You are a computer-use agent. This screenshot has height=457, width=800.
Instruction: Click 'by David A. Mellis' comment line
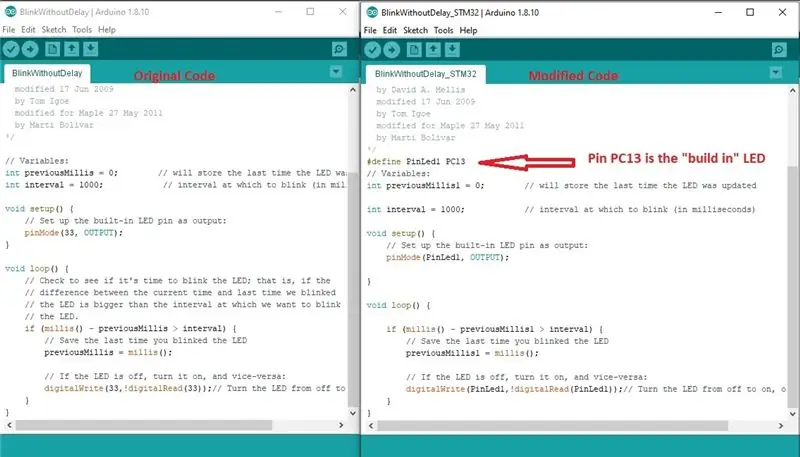[420, 90]
